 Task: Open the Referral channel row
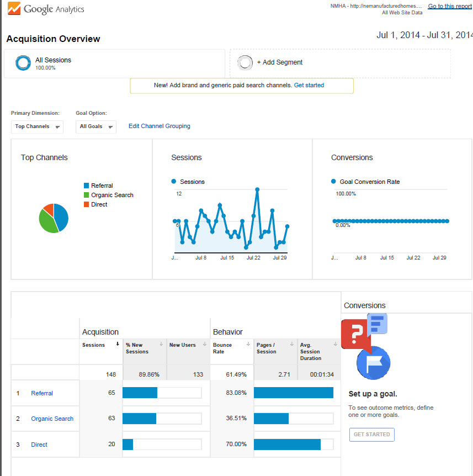(x=42, y=393)
